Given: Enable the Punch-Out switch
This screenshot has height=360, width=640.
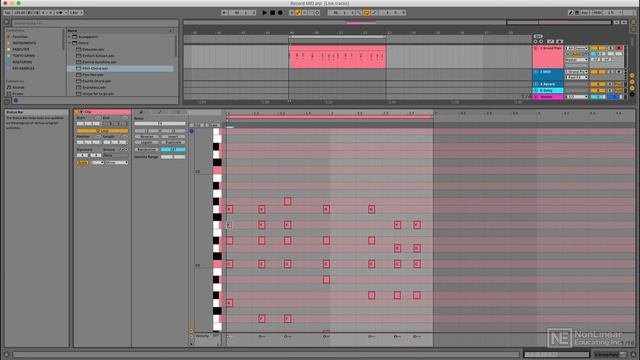Looking at the screenshot, I should pyautogui.click(x=374, y=13).
